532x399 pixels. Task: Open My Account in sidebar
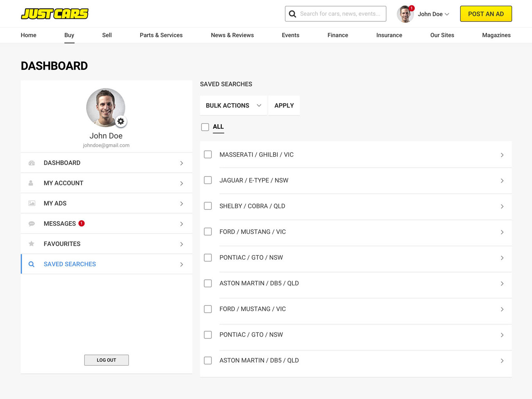pos(106,183)
